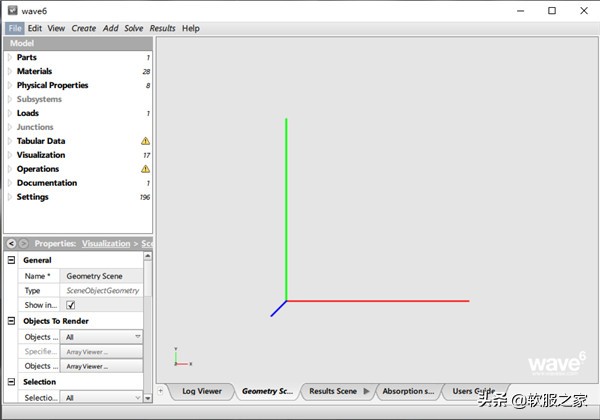Click the small axis triad indicator

[x=183, y=357]
